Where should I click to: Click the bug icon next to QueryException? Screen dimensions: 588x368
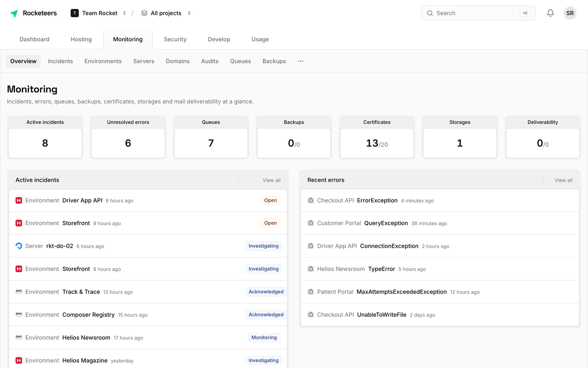311,223
